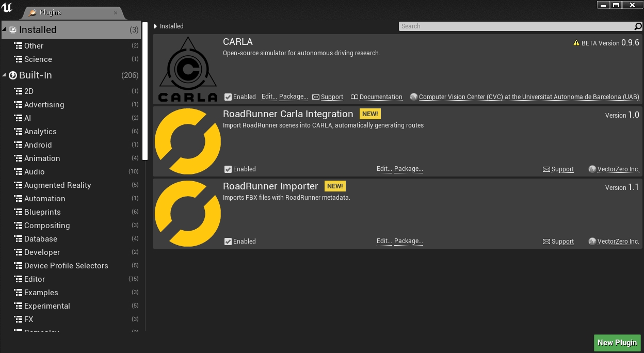Toggle Enabled checkbox for RoadRunner Importer
This screenshot has height=353, width=644.
point(228,242)
